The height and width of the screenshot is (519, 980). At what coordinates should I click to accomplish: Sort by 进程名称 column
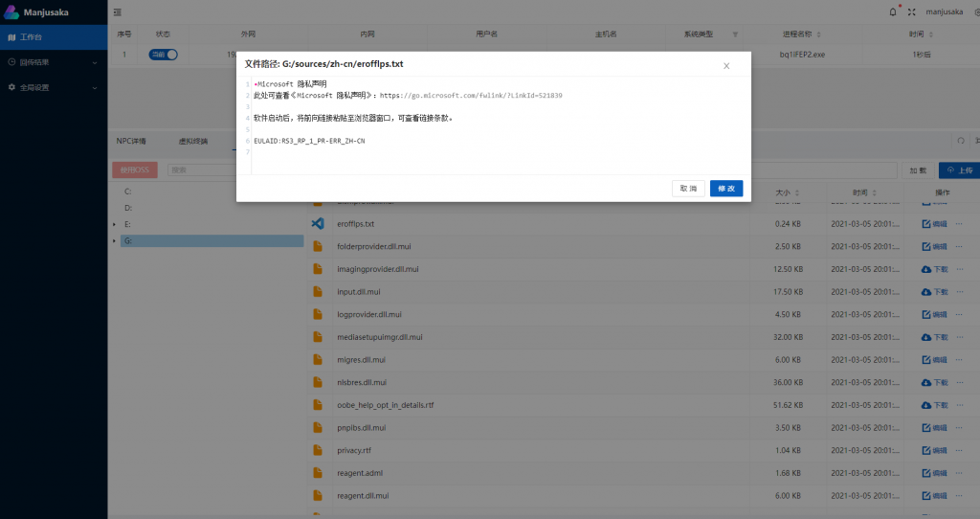(819, 34)
